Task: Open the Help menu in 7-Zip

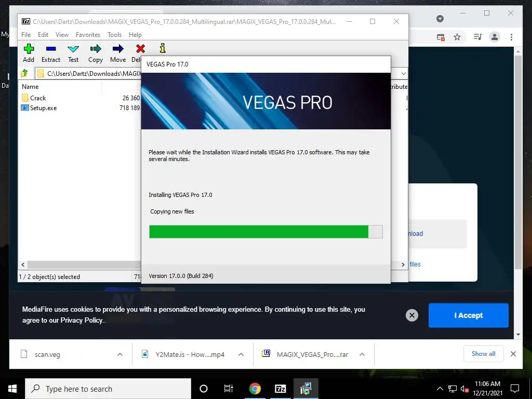Action: tap(135, 35)
